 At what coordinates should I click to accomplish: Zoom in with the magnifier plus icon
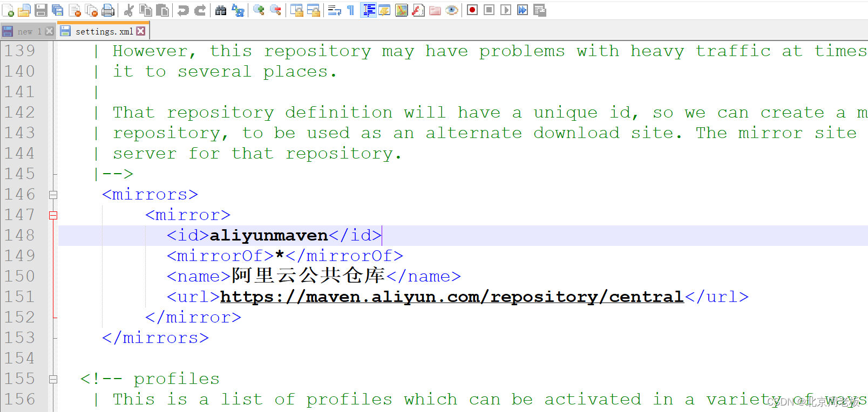[x=259, y=10]
